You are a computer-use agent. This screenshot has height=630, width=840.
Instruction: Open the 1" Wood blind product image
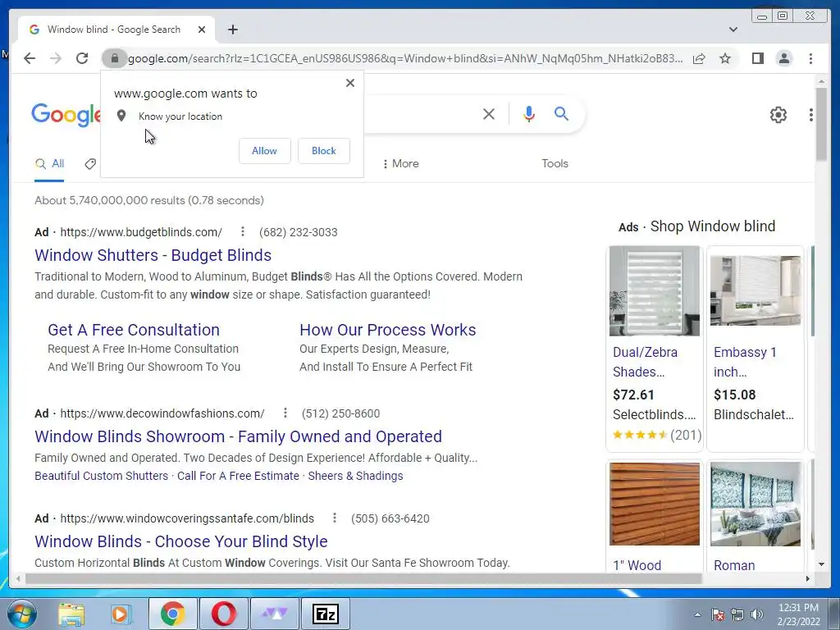[654, 504]
